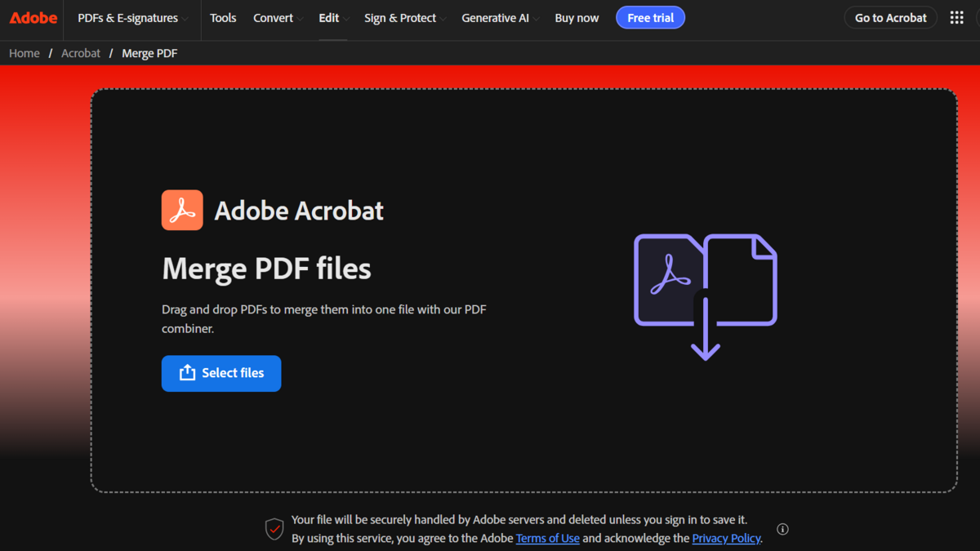
Task: Open the Convert dropdown menu
Action: point(274,17)
